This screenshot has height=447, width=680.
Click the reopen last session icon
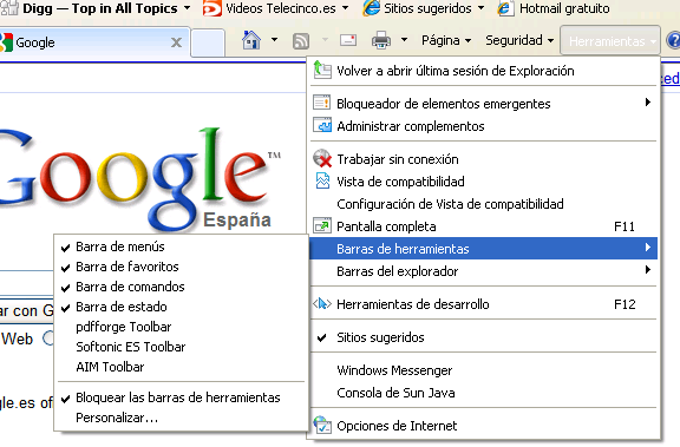pyautogui.click(x=322, y=69)
